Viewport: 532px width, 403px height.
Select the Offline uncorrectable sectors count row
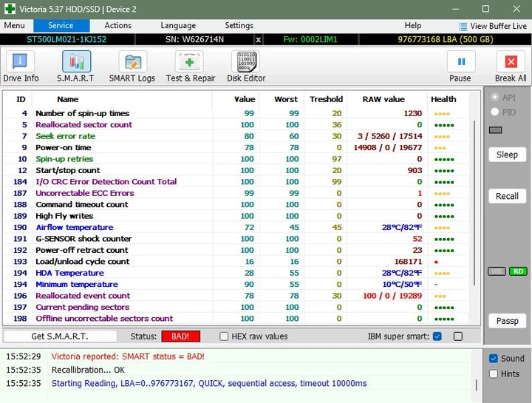pyautogui.click(x=237, y=319)
